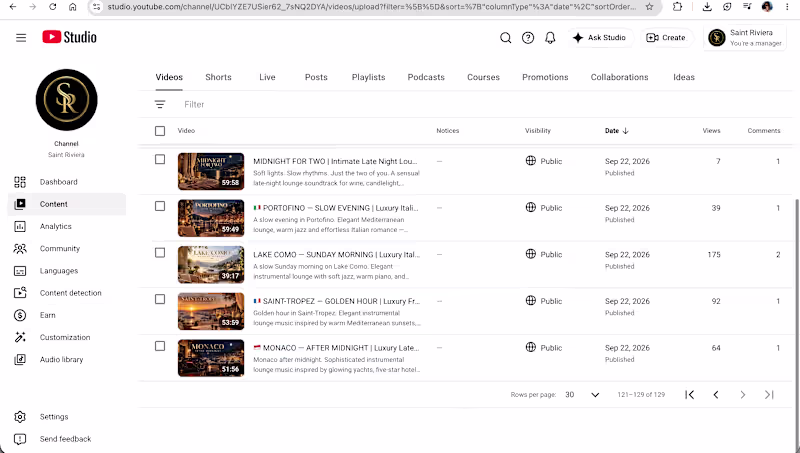Open Analytics in the sidebar
Viewport: 800px width, 453px height.
tap(66, 226)
